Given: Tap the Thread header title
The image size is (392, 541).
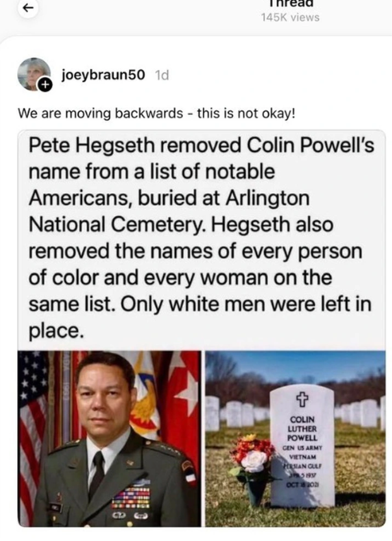Looking at the screenshot, I should click(290, 3).
